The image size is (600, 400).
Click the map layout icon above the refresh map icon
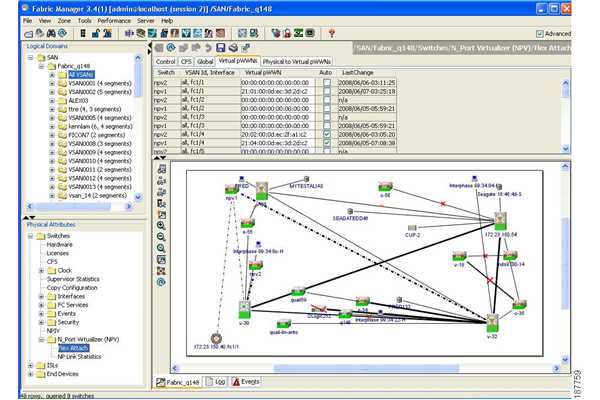pos(161,271)
